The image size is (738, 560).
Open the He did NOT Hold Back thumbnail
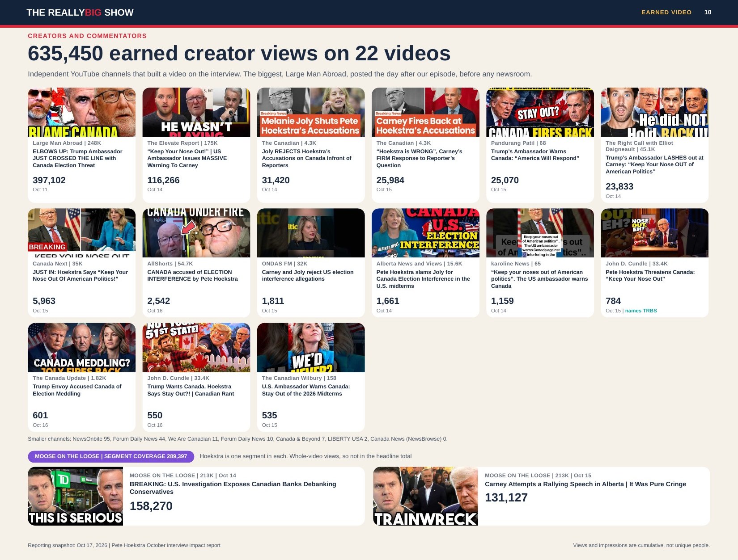tap(655, 112)
